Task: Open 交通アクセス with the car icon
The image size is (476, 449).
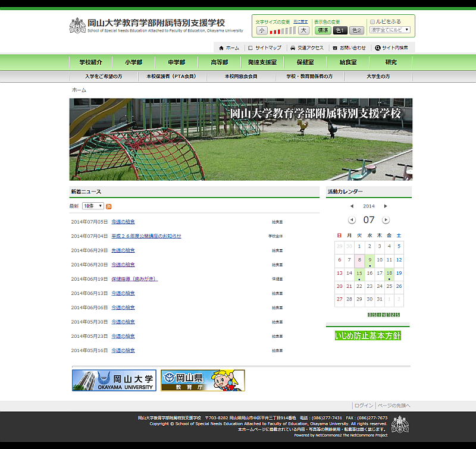Action: click(307, 48)
